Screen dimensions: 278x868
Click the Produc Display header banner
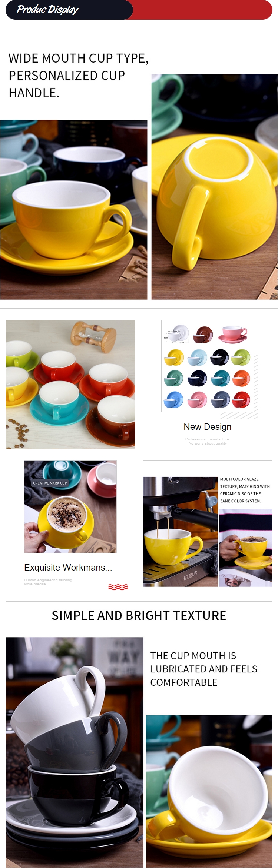[x=139, y=10]
